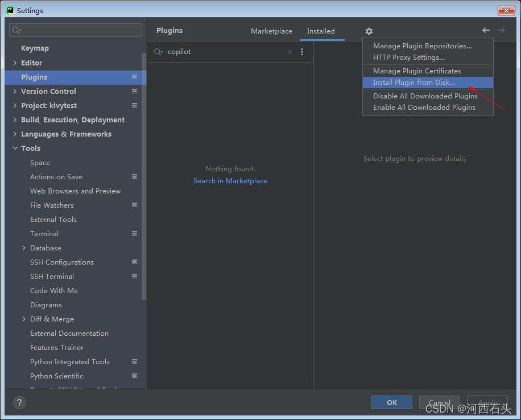Image resolution: width=521 pixels, height=420 pixels.
Task: Click project-level icon beside Terminal
Action: 135,233
